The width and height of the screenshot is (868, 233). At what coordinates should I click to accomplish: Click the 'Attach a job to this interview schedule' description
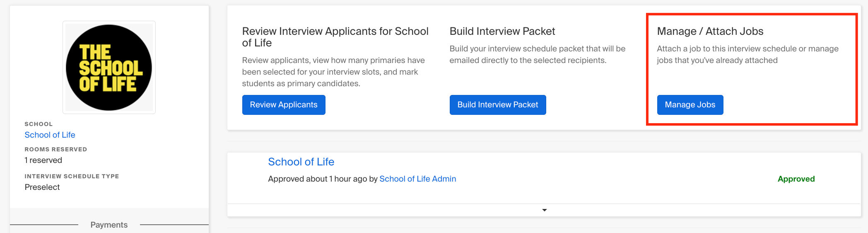tap(748, 54)
